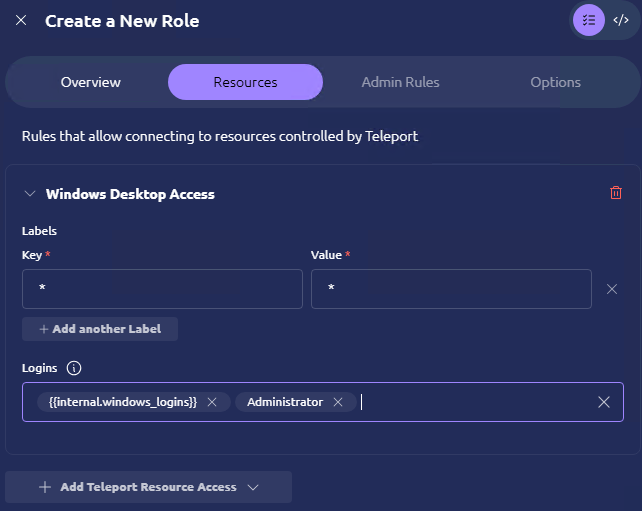Remove the {{internal.windows_logins}} login chip
This screenshot has width=642, height=511.
point(212,402)
